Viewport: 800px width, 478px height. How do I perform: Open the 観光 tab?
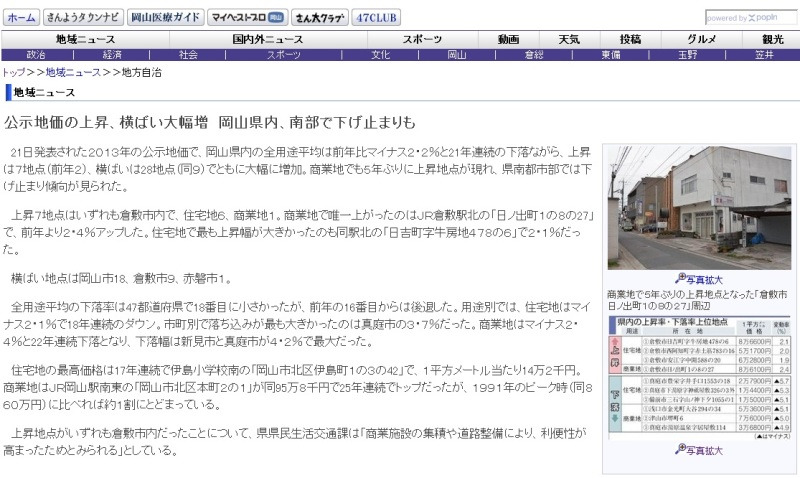(x=772, y=39)
